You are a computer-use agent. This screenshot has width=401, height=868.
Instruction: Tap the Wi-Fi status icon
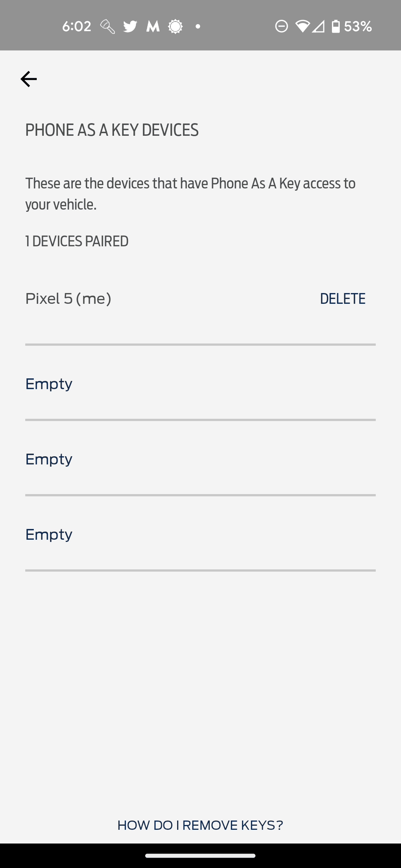(x=302, y=26)
